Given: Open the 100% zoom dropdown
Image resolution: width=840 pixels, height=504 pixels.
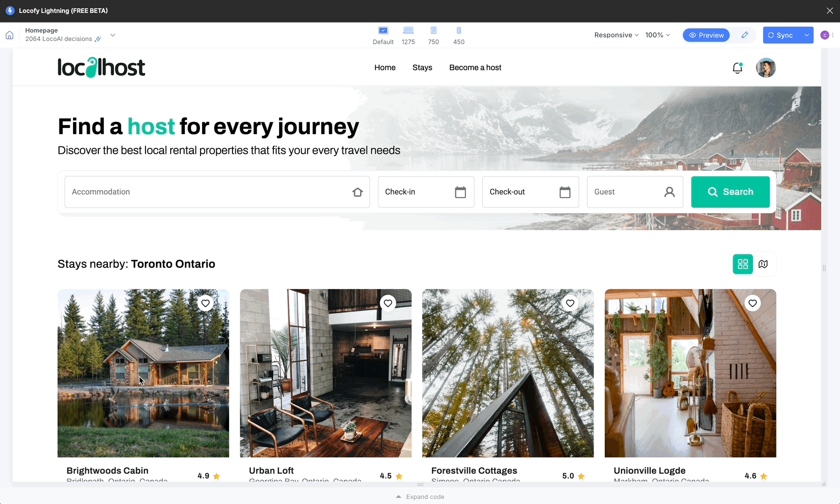Looking at the screenshot, I should 657,35.
